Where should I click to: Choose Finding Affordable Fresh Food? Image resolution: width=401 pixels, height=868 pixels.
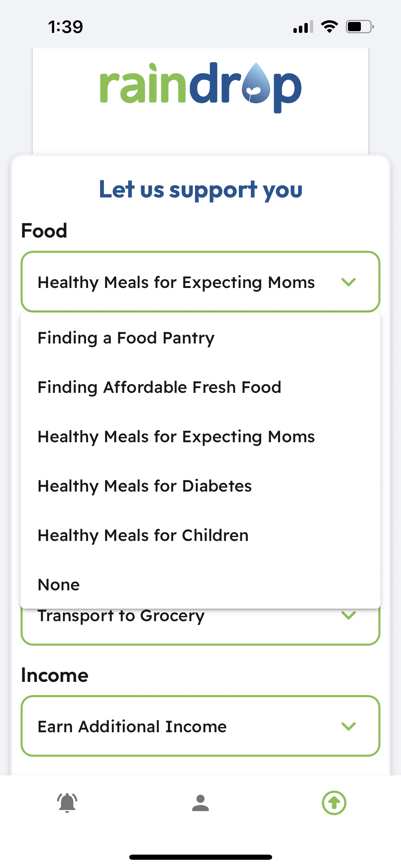[200, 387]
